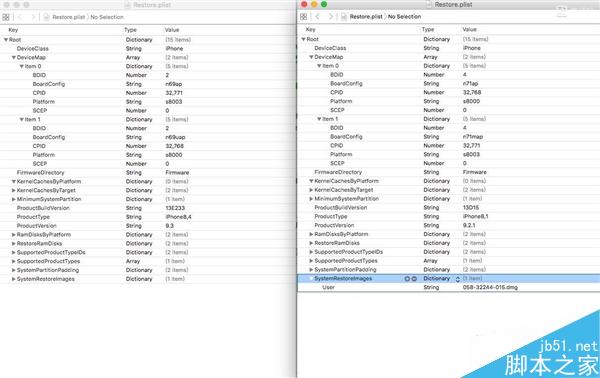Screen dimensions: 600x378
Task: Select DeviceClass row in left window
Action: (148, 49)
